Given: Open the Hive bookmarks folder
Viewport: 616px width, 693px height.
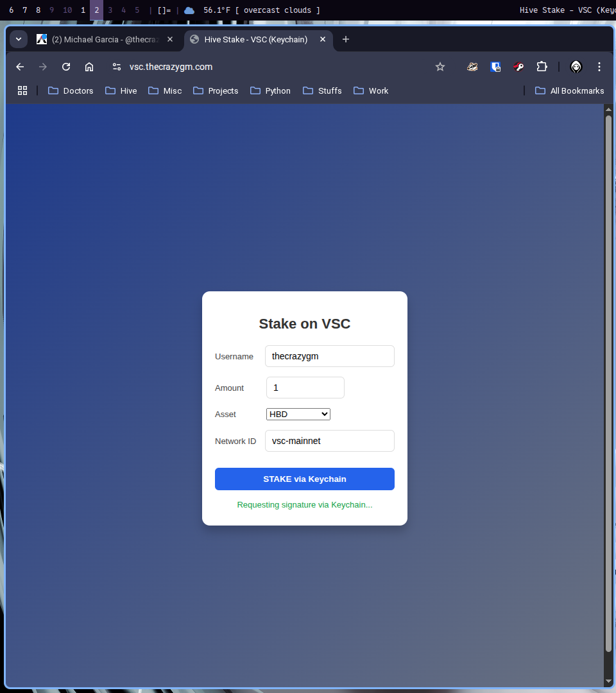Looking at the screenshot, I should 121,90.
